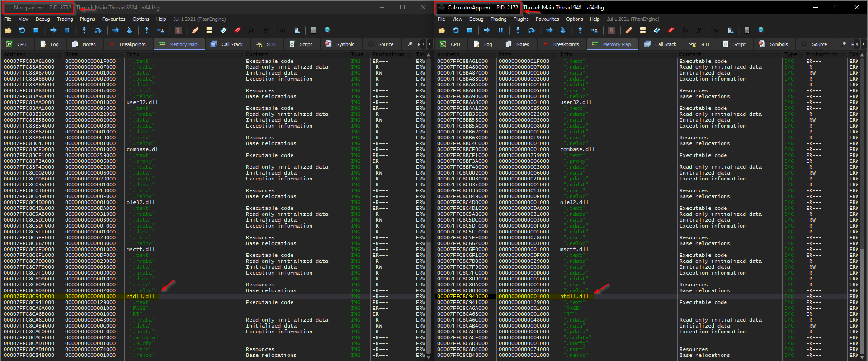
Task: Open Scylla plugin in CalculatorApp.exe window
Action: pyautogui.click(x=612, y=30)
